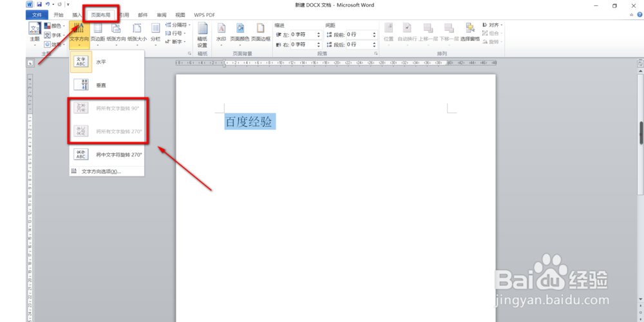Click the selected text 百度经验
644x322 pixels.
tap(250, 122)
